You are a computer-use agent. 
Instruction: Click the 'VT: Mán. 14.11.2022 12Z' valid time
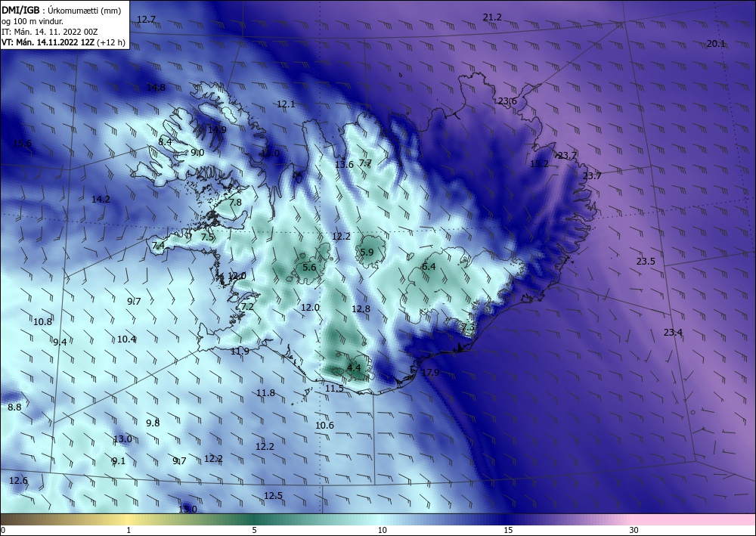point(48,42)
